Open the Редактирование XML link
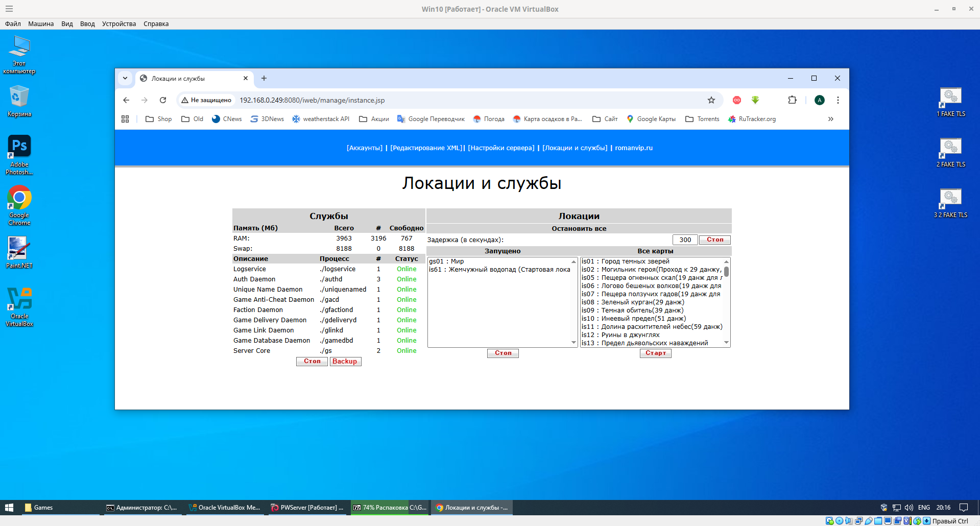Image resolution: width=980 pixels, height=526 pixels. point(425,148)
